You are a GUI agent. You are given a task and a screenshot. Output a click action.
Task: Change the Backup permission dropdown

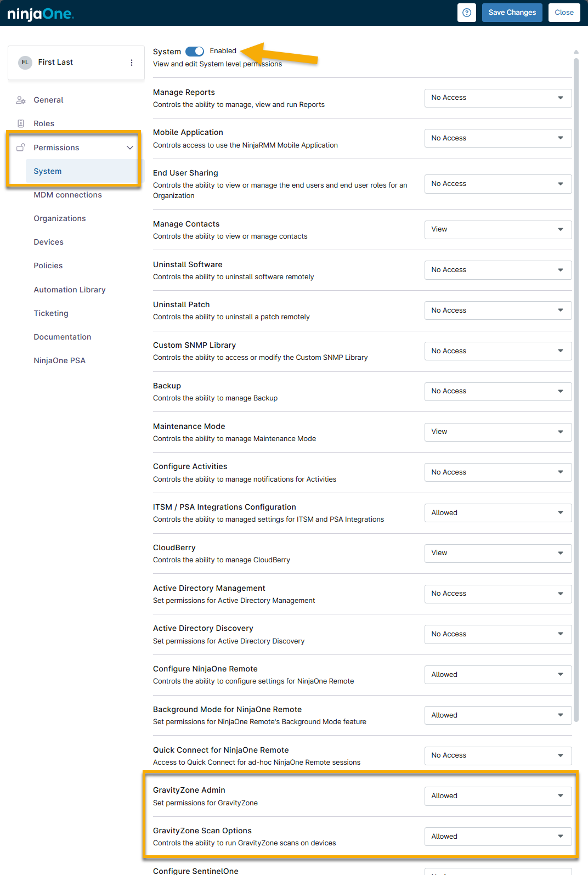tap(497, 391)
